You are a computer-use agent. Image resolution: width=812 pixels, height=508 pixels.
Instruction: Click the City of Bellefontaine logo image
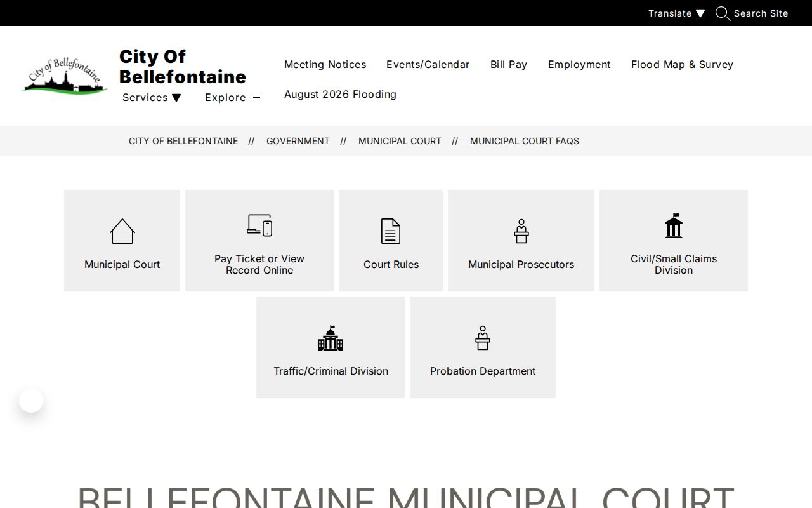[x=64, y=76]
